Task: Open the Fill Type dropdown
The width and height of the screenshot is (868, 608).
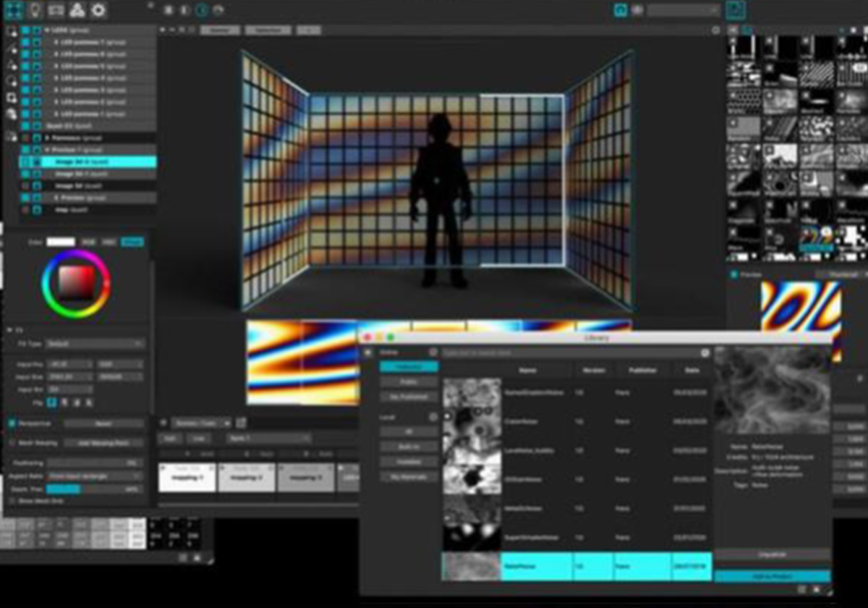Action: pos(94,344)
